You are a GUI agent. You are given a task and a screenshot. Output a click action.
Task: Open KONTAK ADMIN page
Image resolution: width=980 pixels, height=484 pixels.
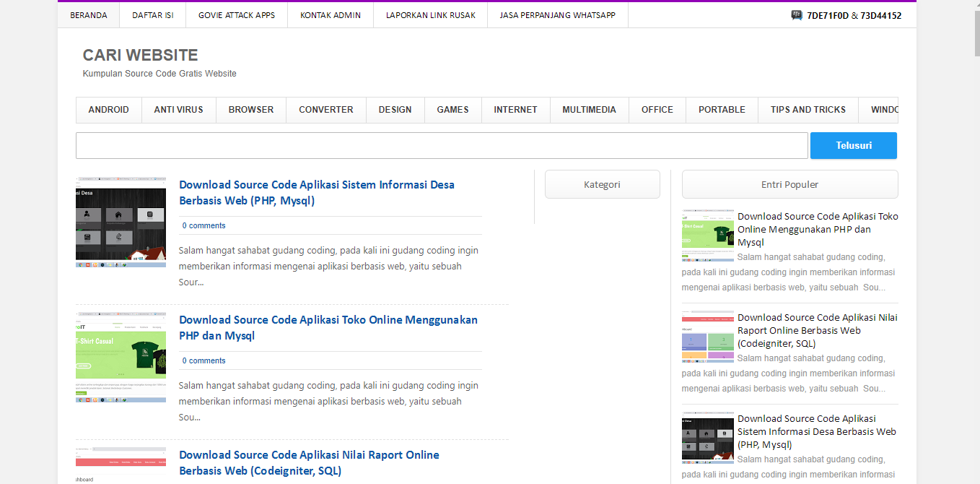pos(331,15)
